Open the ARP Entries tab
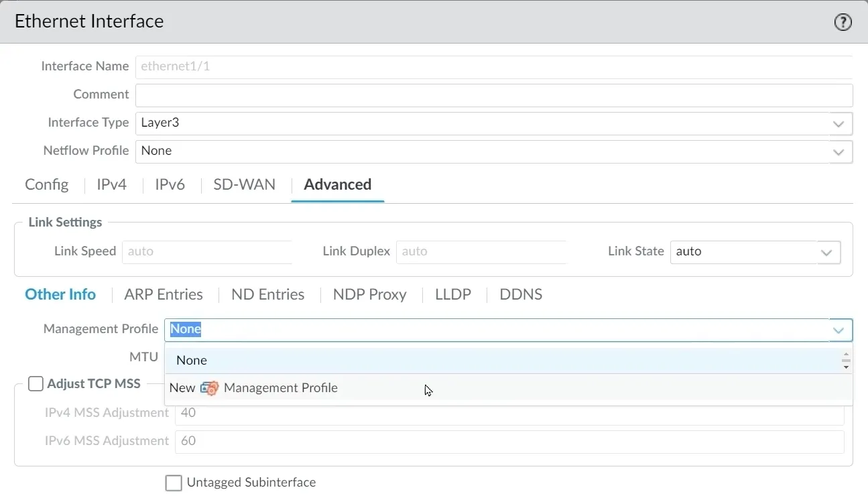Image resolution: width=868 pixels, height=498 pixels. (x=163, y=294)
